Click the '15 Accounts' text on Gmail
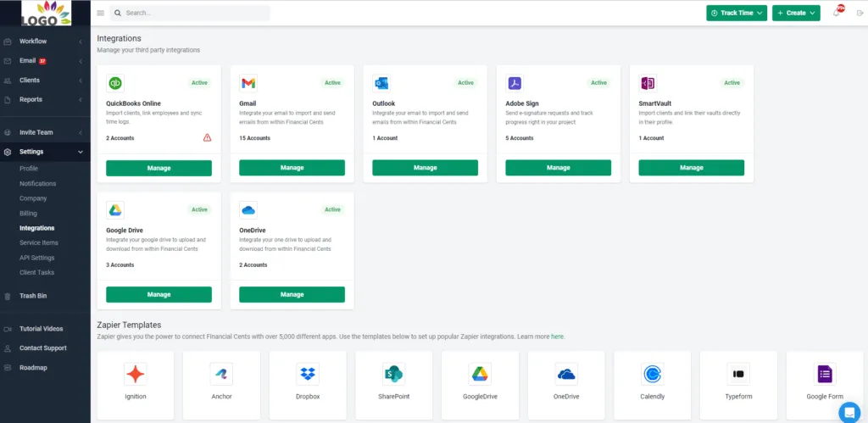The image size is (868, 423). (254, 138)
